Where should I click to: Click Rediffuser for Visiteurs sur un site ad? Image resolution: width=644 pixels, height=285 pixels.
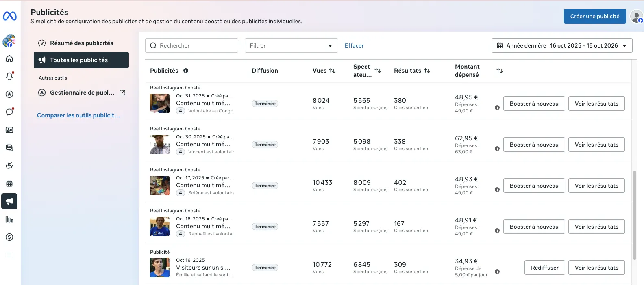click(x=545, y=268)
